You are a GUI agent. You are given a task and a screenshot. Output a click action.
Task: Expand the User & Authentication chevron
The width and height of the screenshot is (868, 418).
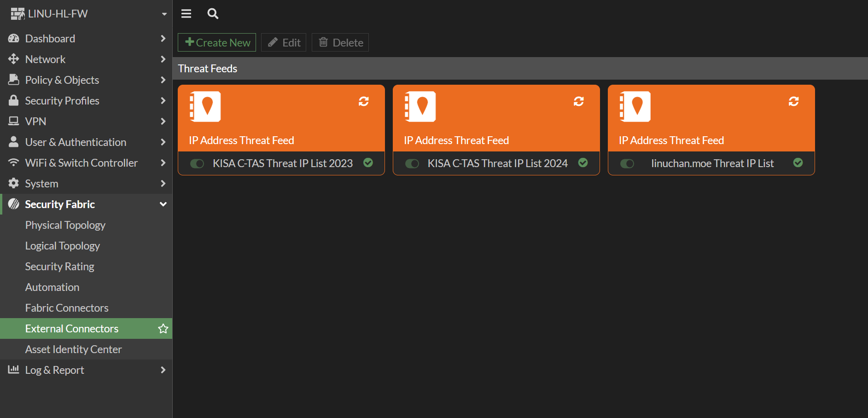point(163,142)
